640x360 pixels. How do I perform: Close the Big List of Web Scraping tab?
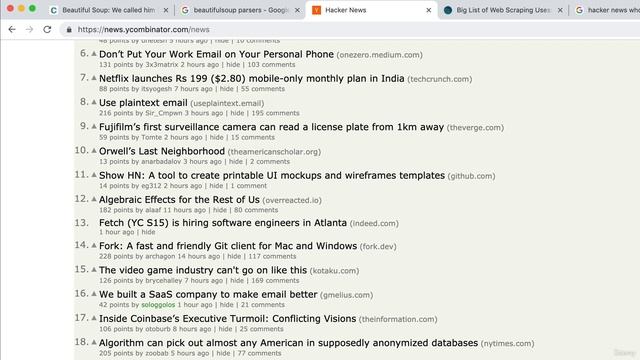click(x=560, y=10)
